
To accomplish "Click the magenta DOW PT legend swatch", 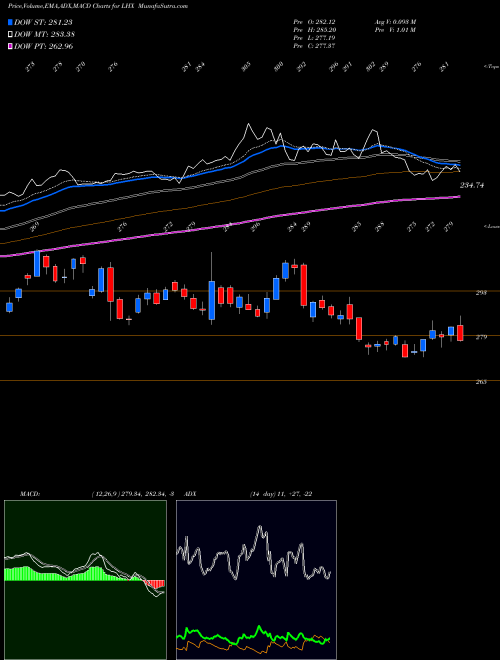I will [11, 46].
